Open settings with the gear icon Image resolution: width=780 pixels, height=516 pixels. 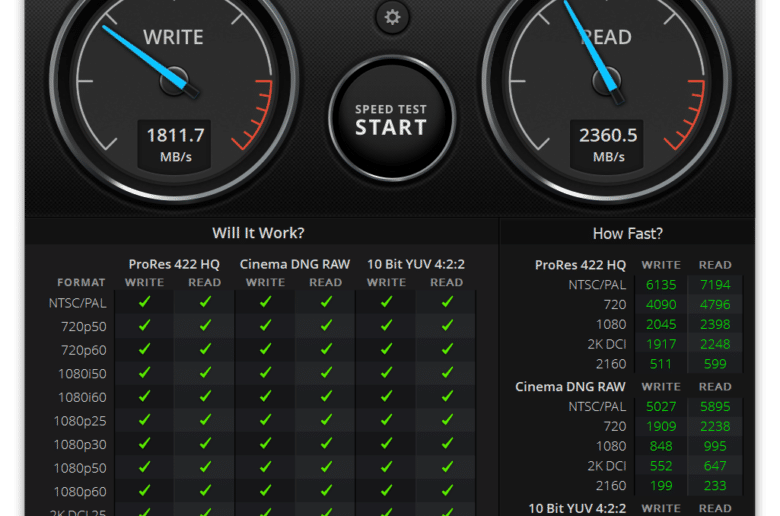(x=392, y=17)
